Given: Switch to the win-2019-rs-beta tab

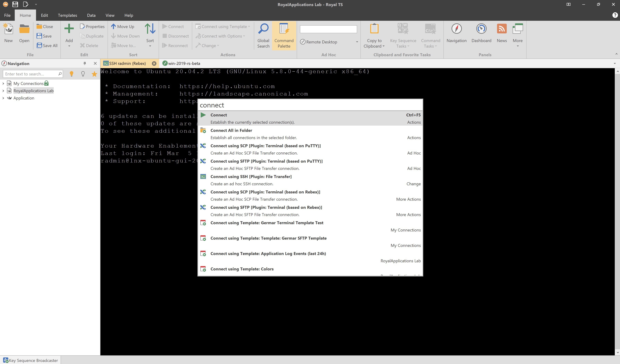Looking at the screenshot, I should click(184, 63).
